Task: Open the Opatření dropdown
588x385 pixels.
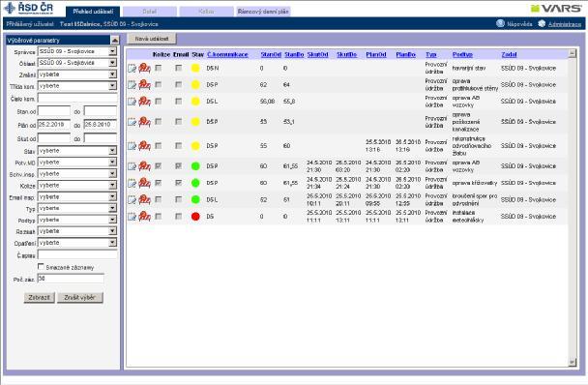Action: [x=77, y=243]
